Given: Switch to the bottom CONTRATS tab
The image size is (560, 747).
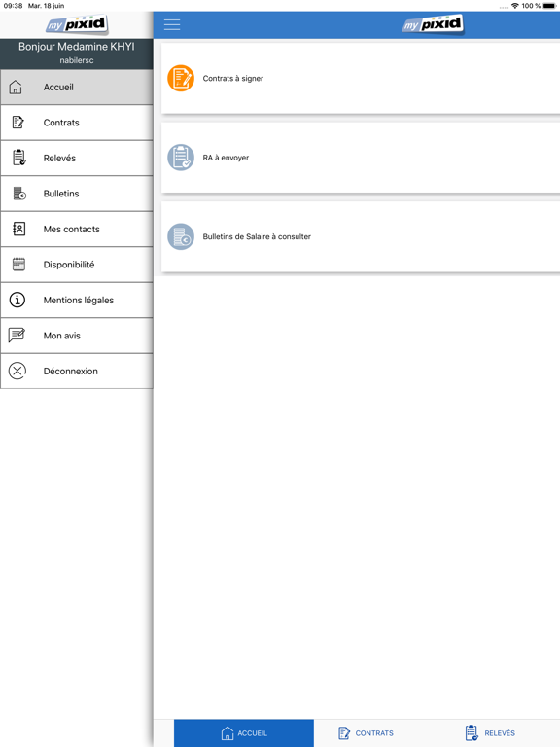Looking at the screenshot, I should coord(366,733).
